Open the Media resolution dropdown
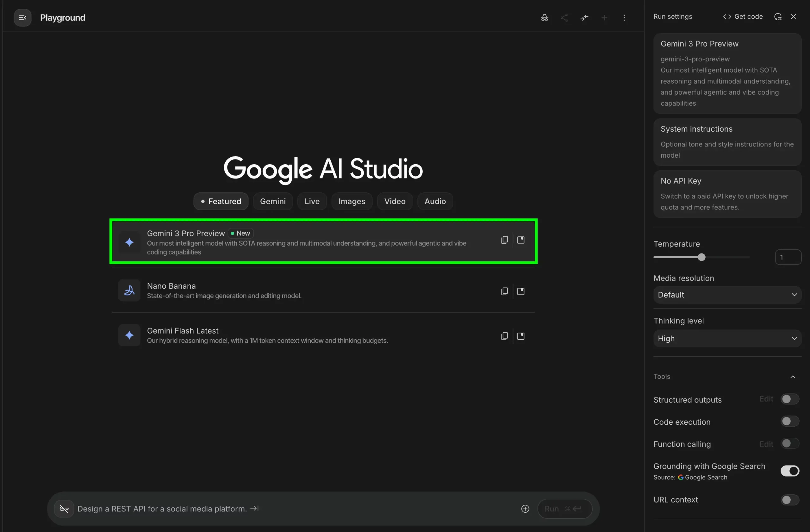810x532 pixels. coord(727,295)
